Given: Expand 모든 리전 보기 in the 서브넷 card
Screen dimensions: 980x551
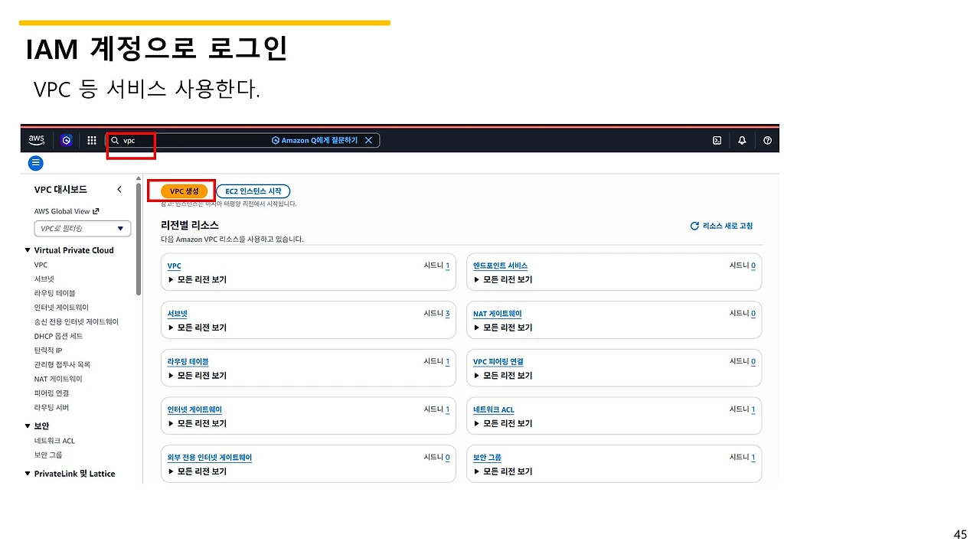Looking at the screenshot, I should (x=198, y=328).
